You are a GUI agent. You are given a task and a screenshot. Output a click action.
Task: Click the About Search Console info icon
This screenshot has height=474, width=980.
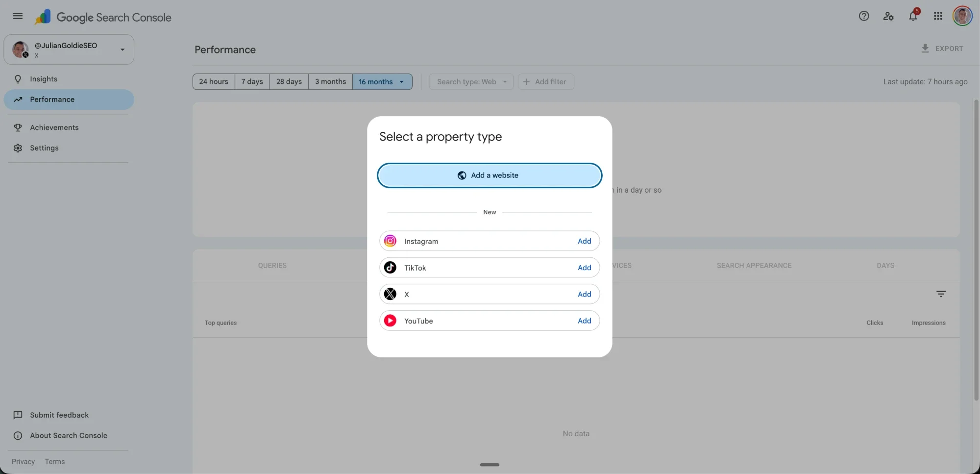coord(18,436)
